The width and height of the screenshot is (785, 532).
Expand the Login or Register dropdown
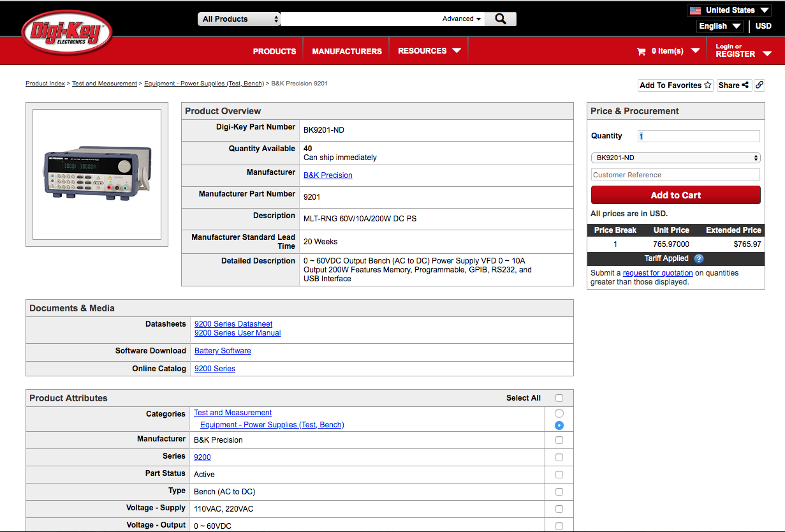tap(767, 54)
